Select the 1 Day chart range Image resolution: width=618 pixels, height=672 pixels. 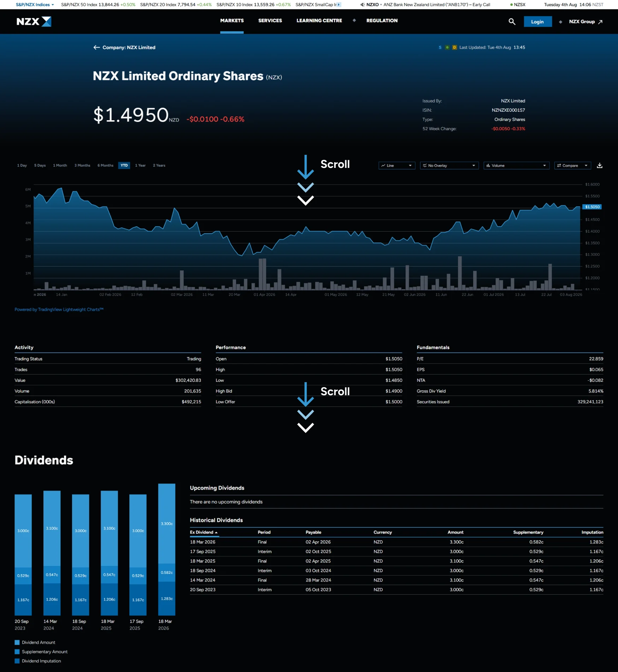point(22,165)
